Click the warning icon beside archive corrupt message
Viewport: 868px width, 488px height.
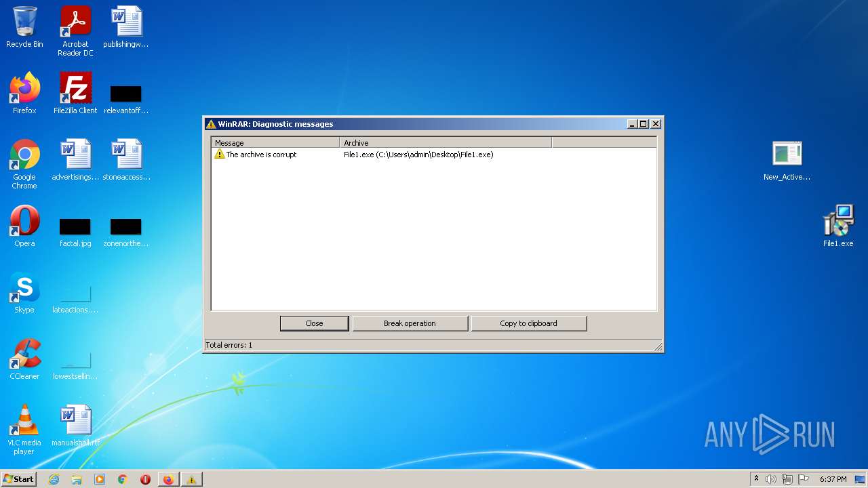click(219, 155)
